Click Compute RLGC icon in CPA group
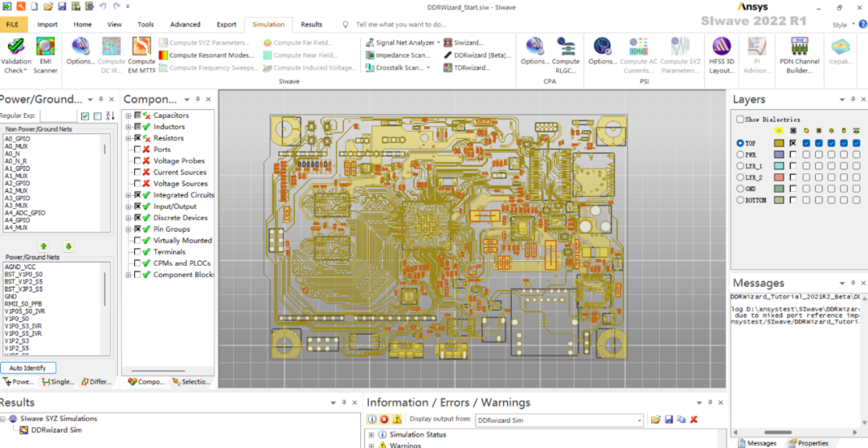868x448 pixels. (565, 55)
